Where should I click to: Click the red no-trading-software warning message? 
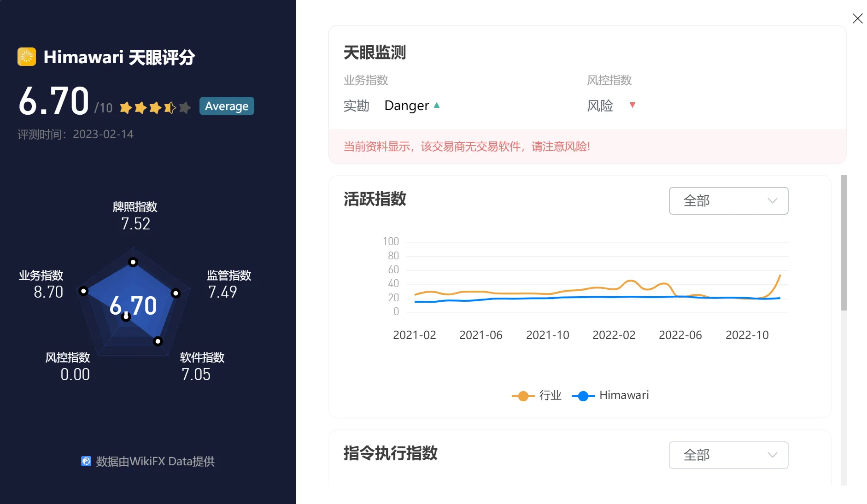pos(467,147)
